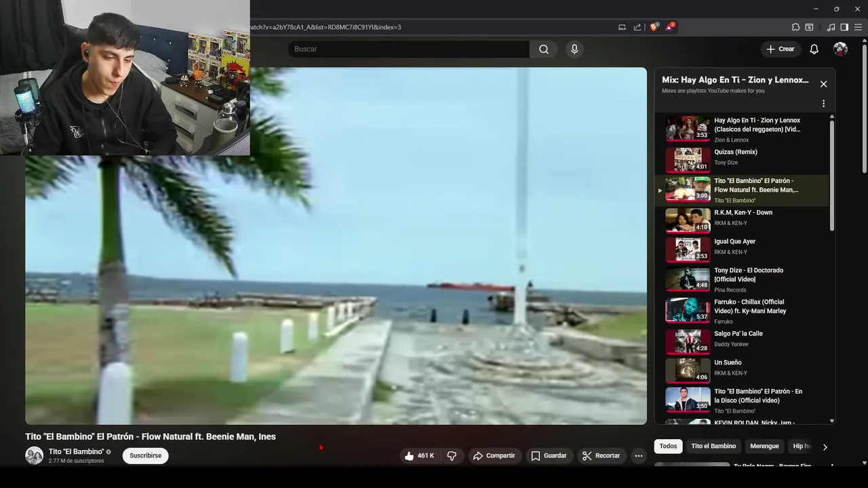868x488 pixels.
Task: Select the Tito el Bambino filter chip
Action: click(713, 446)
